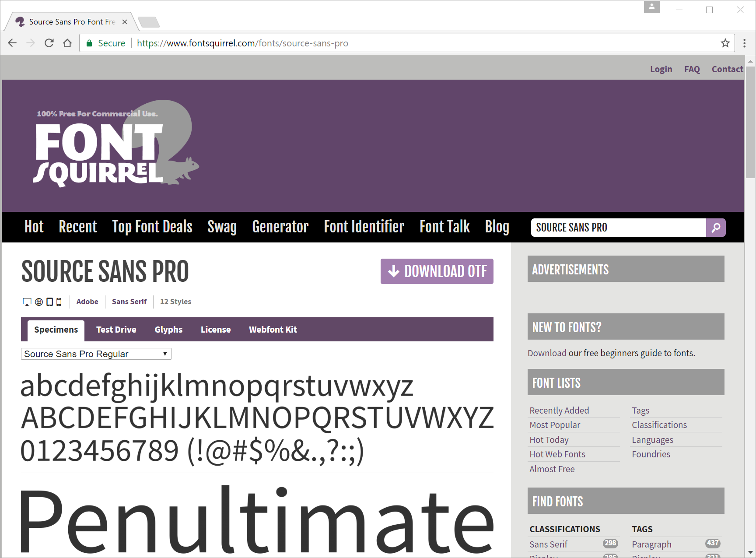Screen dimensions: 756x558
Task: Open the FAQ link
Action: coord(692,69)
